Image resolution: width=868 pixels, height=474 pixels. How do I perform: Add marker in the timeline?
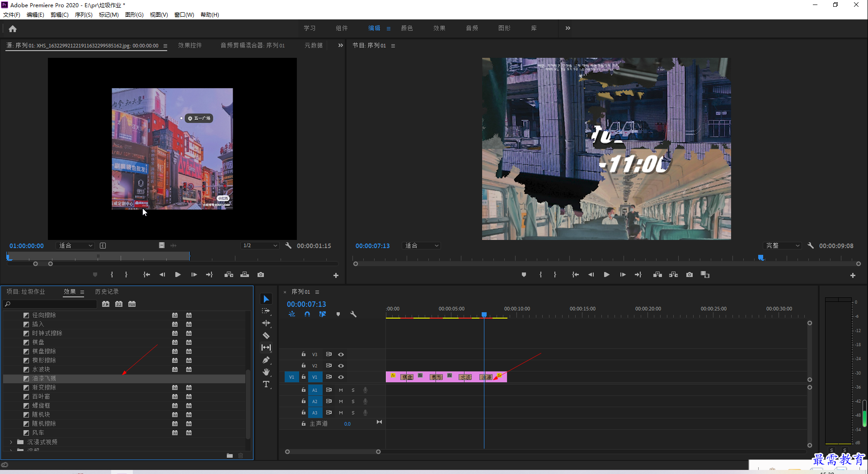[338, 314]
